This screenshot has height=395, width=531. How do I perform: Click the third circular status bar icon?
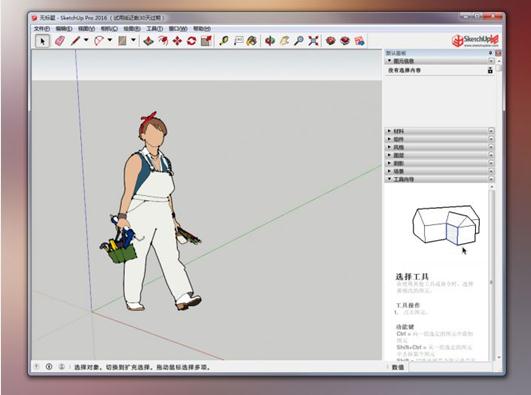61,366
